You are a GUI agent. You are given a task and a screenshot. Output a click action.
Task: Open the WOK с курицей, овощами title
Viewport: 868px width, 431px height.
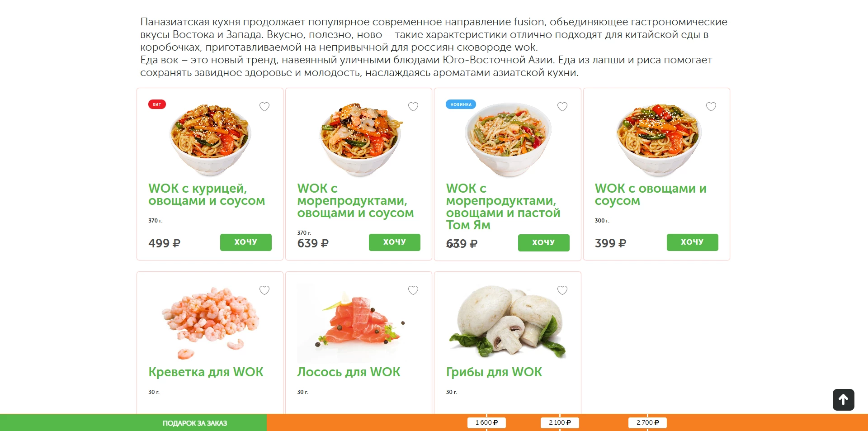tap(207, 194)
